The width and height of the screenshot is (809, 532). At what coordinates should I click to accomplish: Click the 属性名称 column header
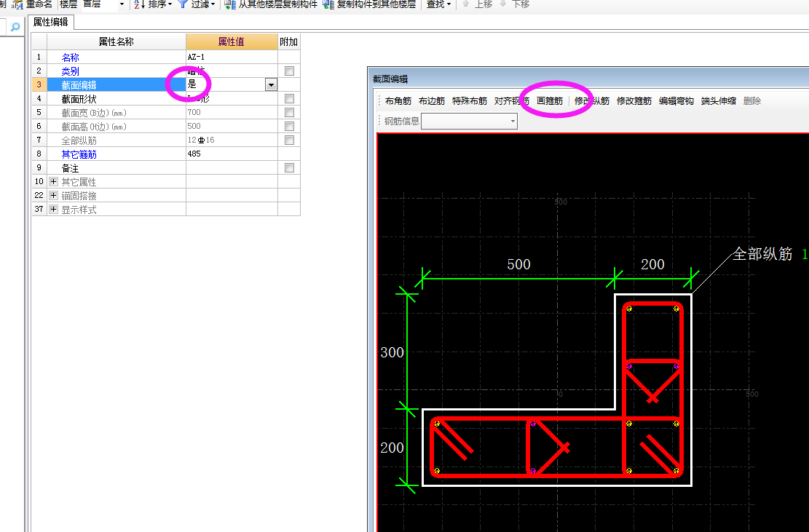[116, 41]
